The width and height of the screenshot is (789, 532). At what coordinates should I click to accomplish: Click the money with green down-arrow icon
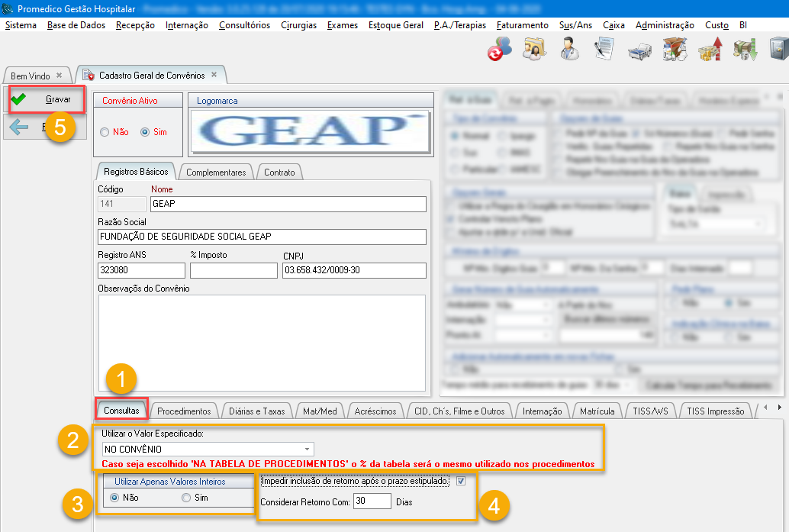pos(745,51)
